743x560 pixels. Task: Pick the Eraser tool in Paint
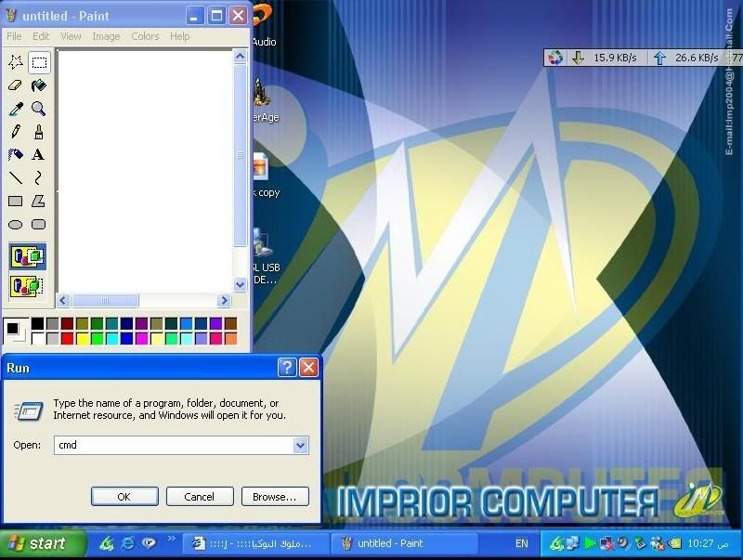tap(16, 85)
